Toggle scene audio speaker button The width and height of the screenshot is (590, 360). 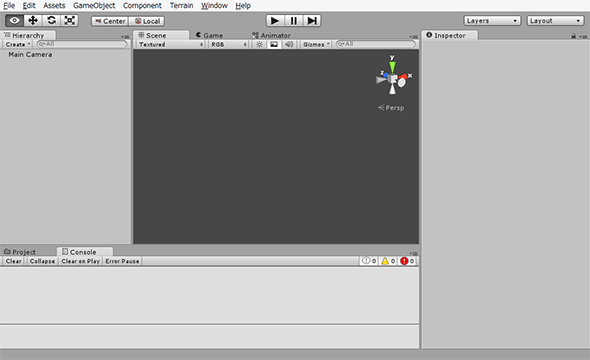pos(289,44)
